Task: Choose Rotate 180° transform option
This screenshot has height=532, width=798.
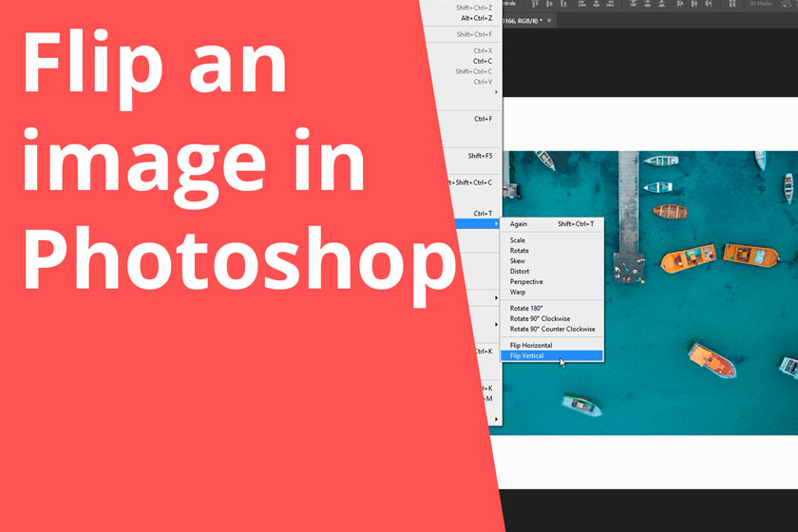Action: (x=552, y=308)
